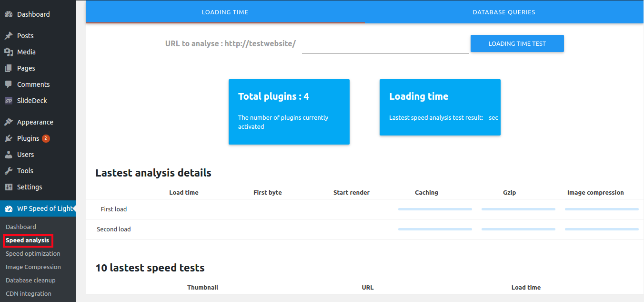Select the Posts pushpin icon
This screenshot has height=302, width=644.
point(10,35)
